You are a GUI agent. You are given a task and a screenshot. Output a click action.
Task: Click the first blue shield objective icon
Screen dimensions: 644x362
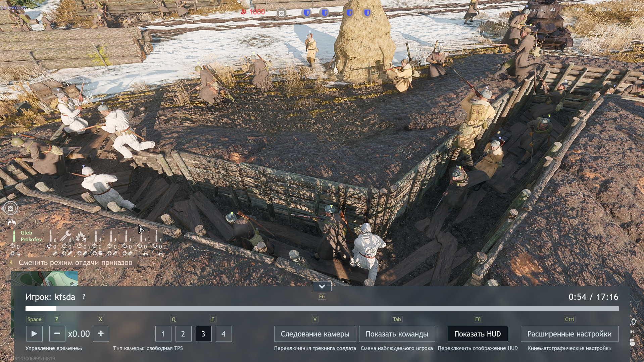point(306,13)
